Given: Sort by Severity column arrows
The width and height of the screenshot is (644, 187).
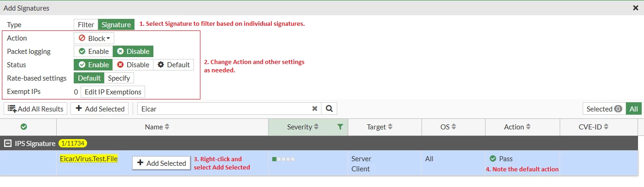Looking at the screenshot, I should tap(316, 127).
